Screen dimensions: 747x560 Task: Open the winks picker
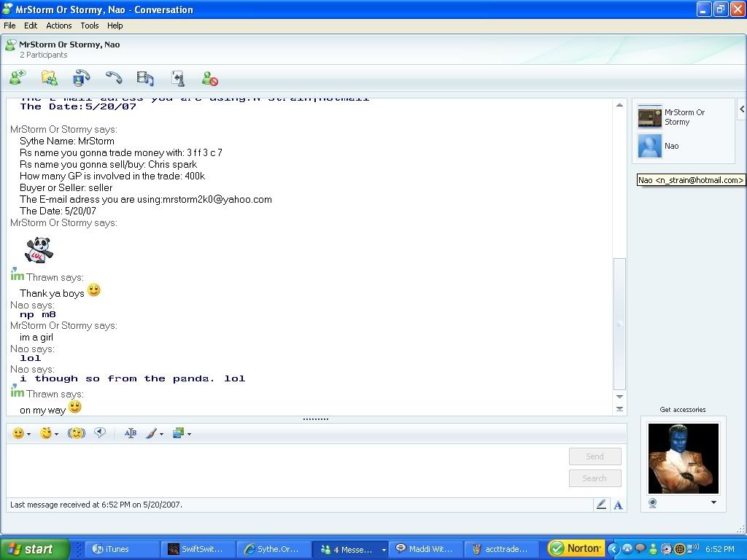pyautogui.click(x=46, y=433)
